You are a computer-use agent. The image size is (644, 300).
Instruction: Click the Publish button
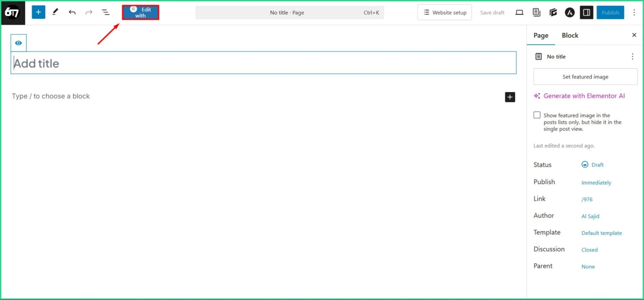(610, 13)
